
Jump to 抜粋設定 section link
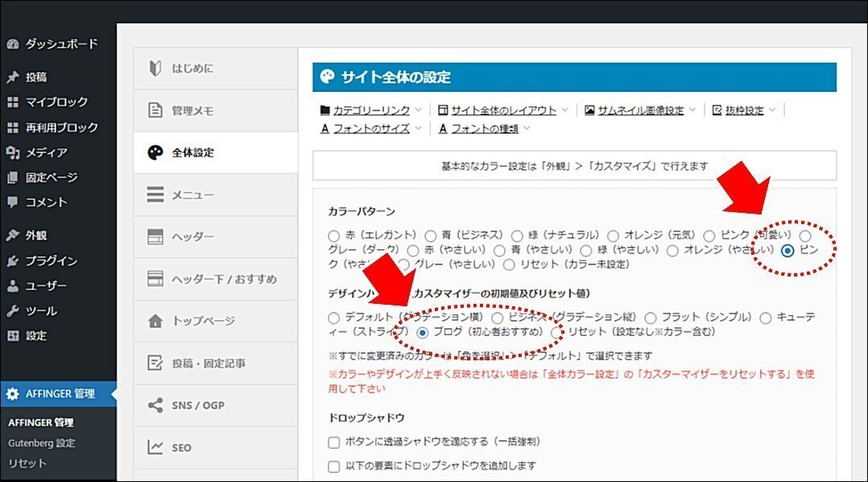pyautogui.click(x=745, y=110)
